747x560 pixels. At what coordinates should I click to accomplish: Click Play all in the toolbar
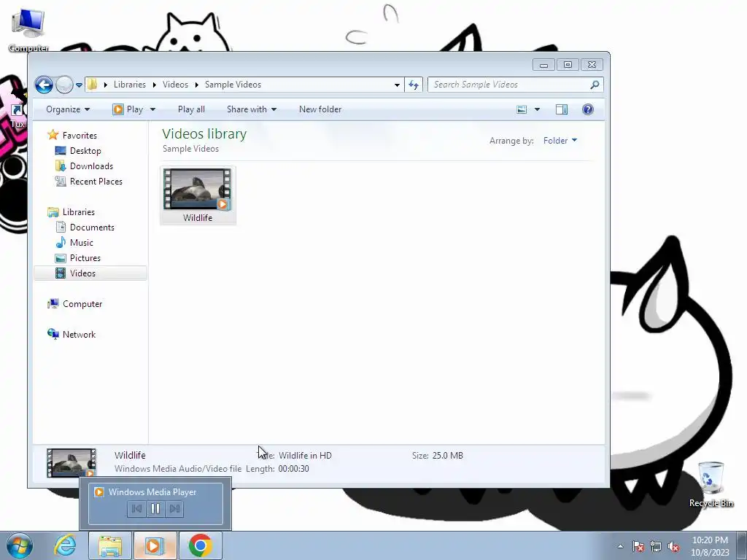pos(191,109)
